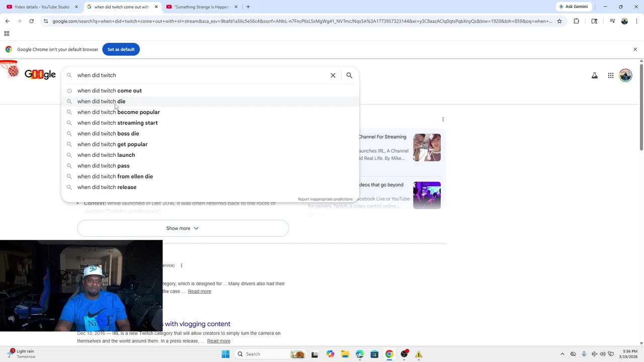Choose suggestion when did twitch boss die

tap(210, 134)
